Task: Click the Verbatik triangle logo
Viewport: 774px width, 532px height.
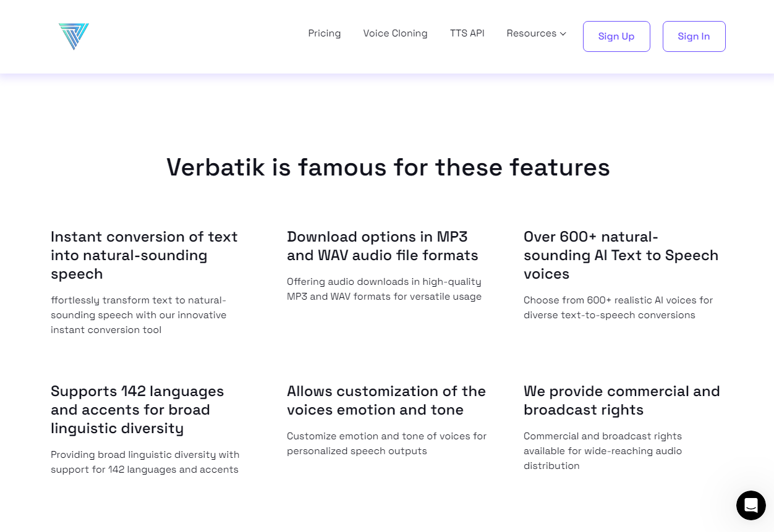Action: (74, 36)
